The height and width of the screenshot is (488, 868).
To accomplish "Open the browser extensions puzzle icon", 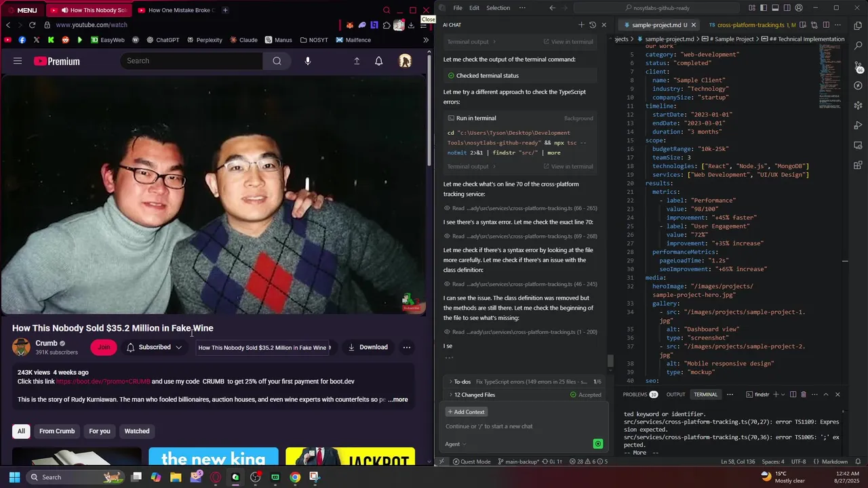I will click(387, 25).
